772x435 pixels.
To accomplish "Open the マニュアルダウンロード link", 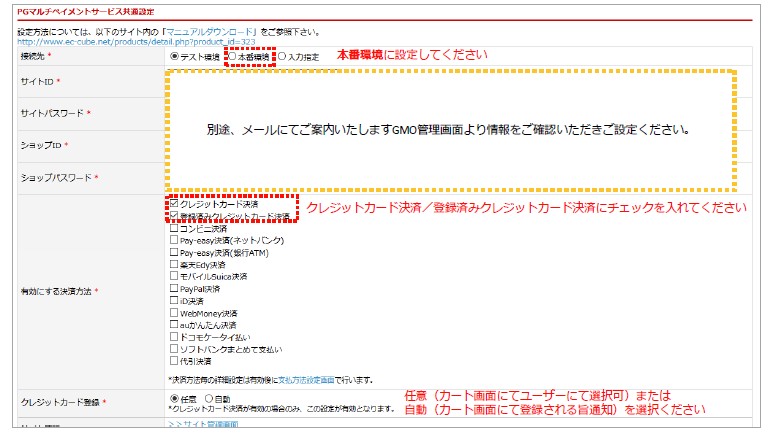I will (210, 32).
